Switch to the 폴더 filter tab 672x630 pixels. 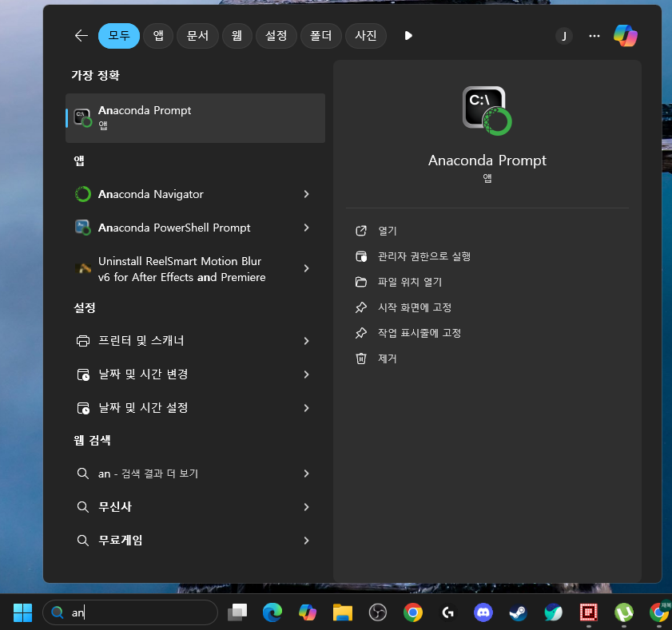pyautogui.click(x=321, y=36)
